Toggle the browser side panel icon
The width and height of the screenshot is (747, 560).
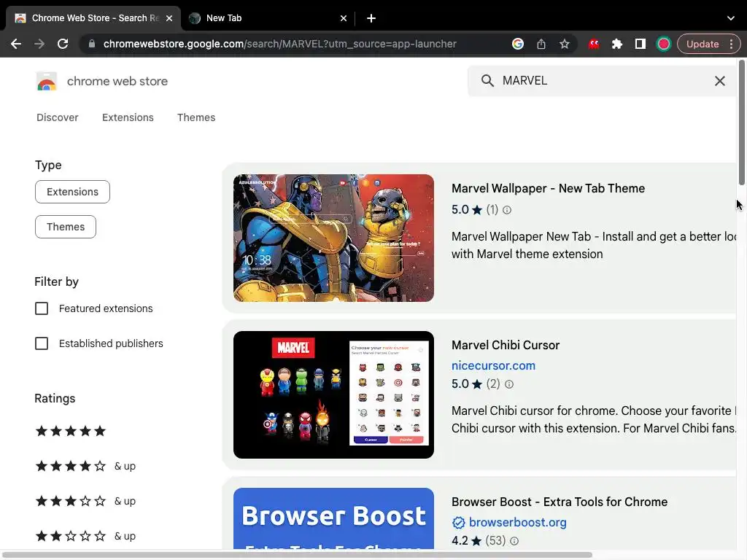pyautogui.click(x=640, y=44)
